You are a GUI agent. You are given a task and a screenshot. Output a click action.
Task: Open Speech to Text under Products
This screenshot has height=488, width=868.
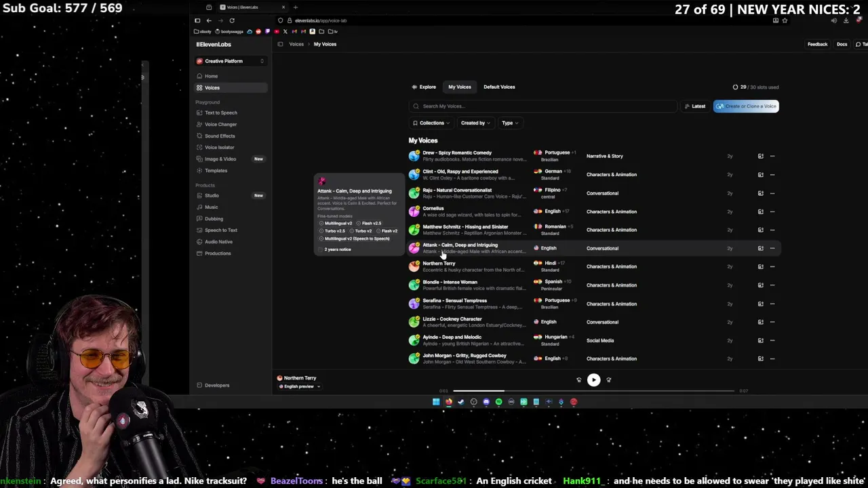point(220,230)
